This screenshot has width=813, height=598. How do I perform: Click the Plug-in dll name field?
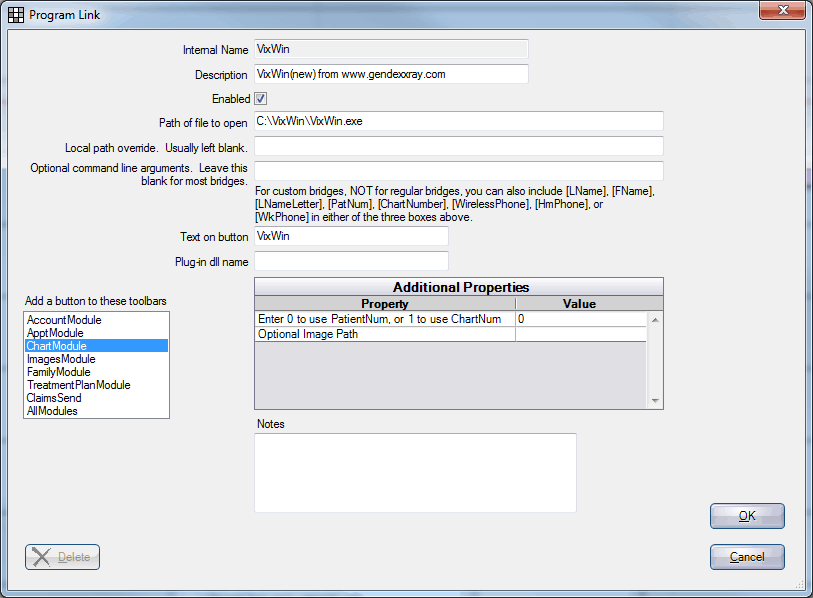click(351, 261)
